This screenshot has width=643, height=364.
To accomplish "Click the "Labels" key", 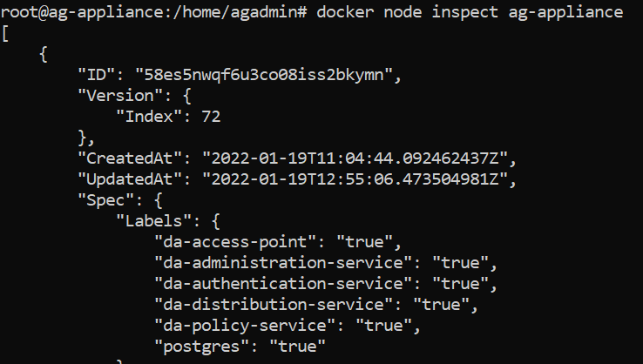I will click(x=148, y=221).
